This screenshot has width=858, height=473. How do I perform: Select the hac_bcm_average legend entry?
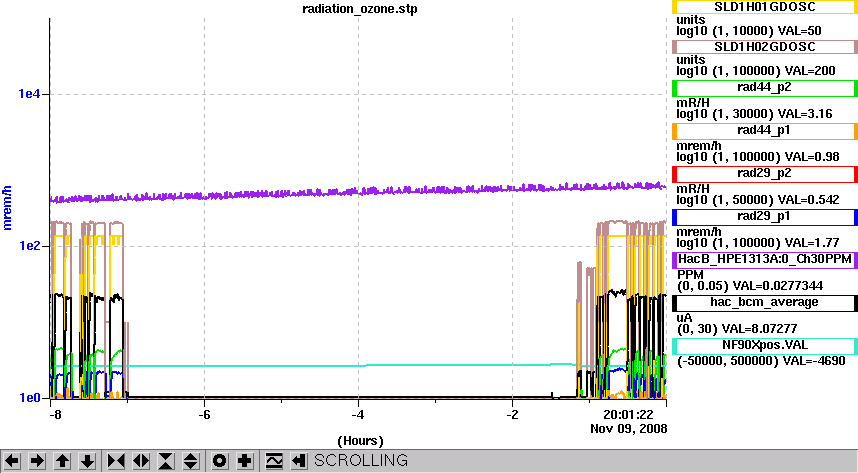(x=764, y=303)
